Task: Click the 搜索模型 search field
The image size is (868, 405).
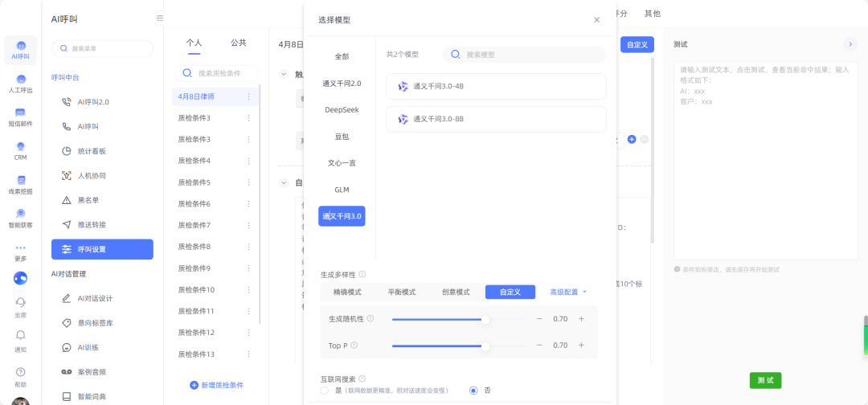Action: [530, 55]
